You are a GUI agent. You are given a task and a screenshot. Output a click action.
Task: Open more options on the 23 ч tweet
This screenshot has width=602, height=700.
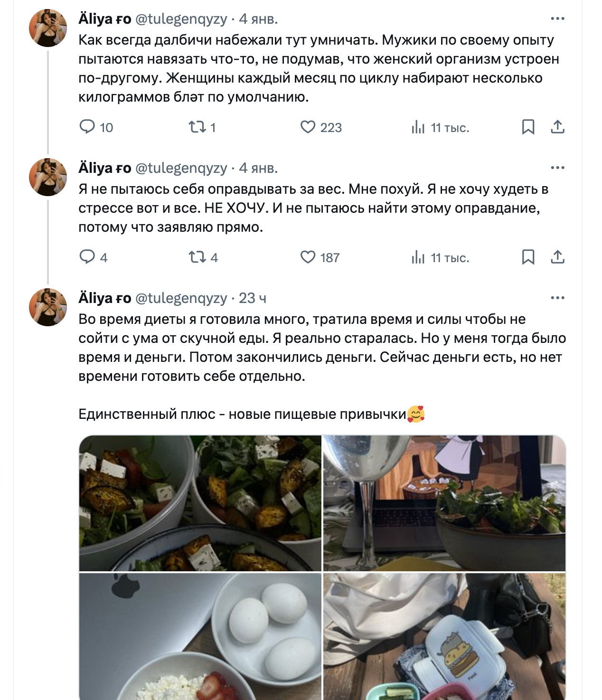coord(557,298)
